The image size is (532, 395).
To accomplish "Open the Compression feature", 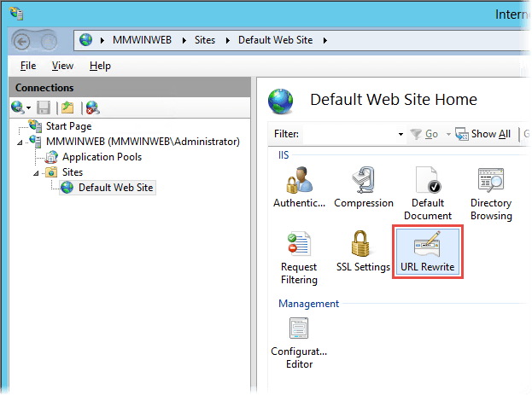I will [364, 187].
